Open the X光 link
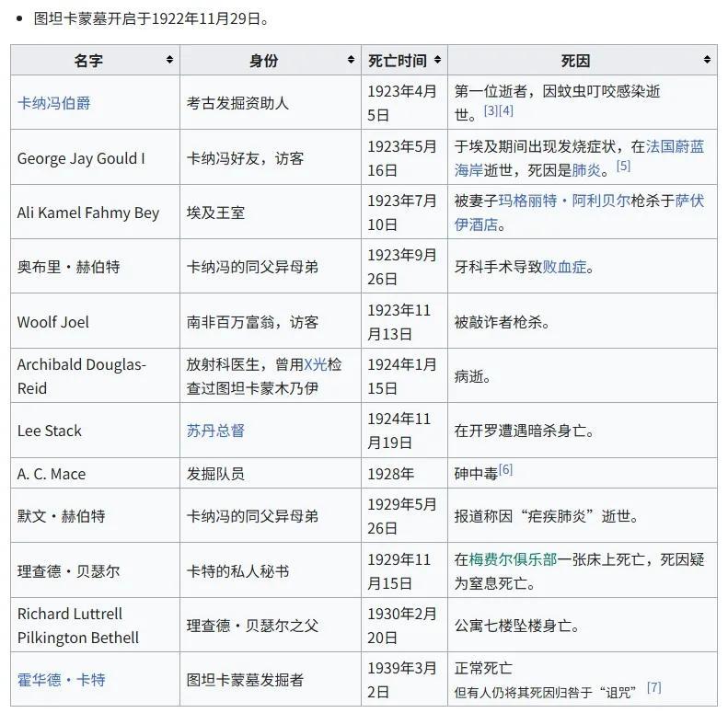 pos(316,364)
